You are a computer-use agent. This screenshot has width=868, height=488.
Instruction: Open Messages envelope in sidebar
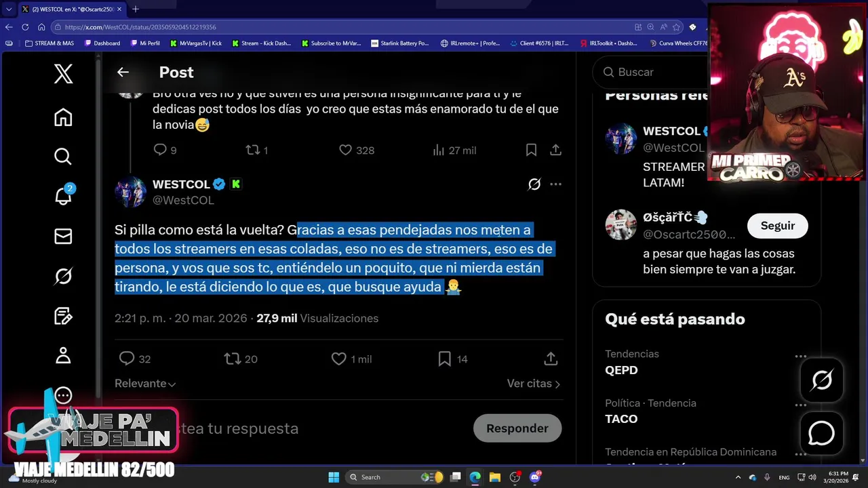(63, 236)
